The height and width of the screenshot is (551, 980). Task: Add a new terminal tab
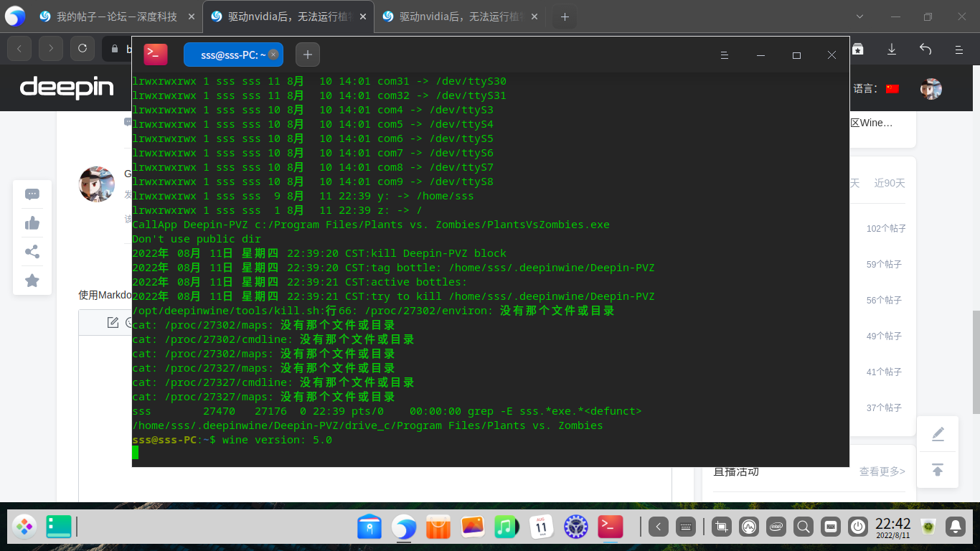(308, 55)
